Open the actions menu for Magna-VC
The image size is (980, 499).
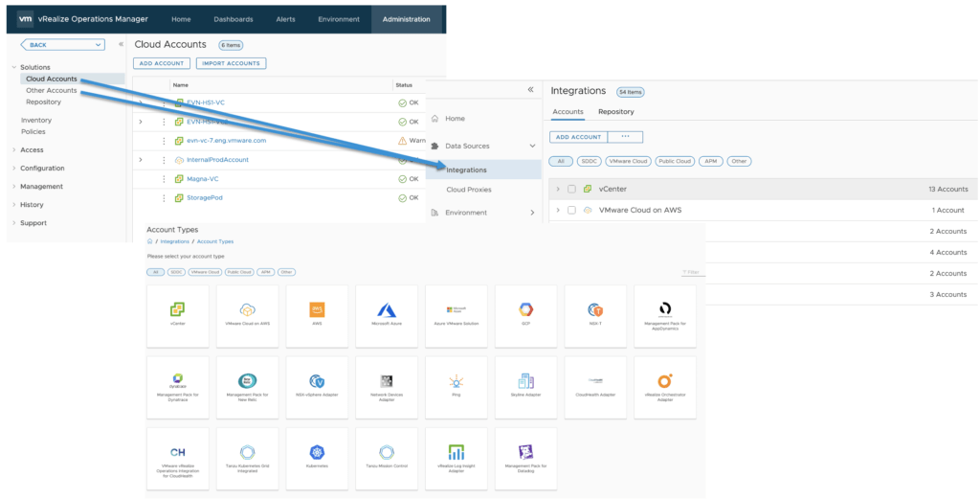coord(164,179)
